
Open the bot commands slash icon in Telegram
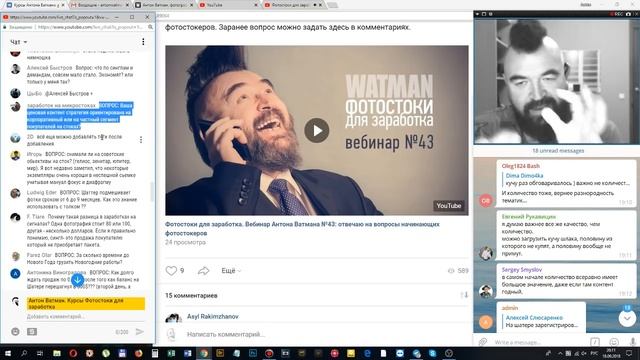click(595, 342)
